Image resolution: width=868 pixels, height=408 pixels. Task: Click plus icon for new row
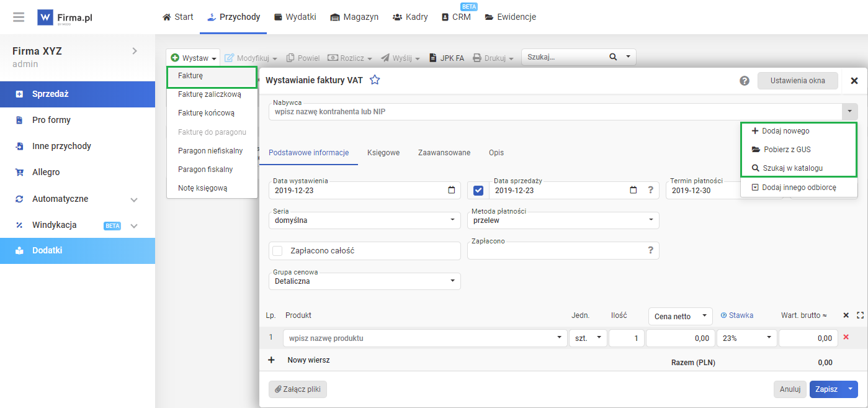coord(271,360)
